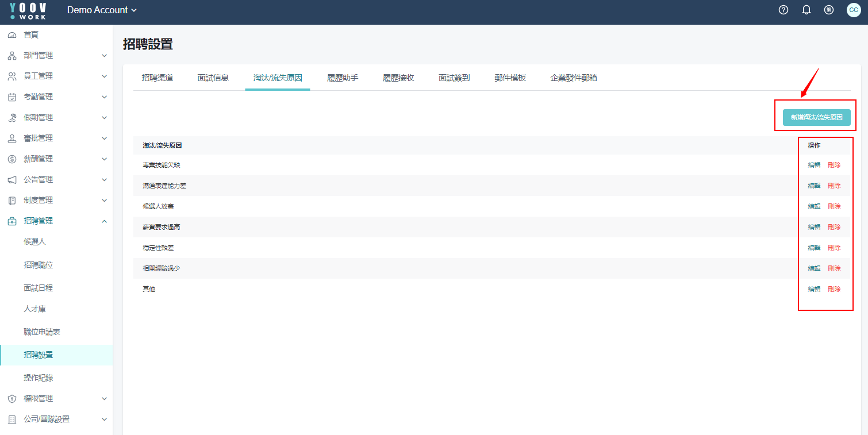
Task: Collapse the 招聘管理 sidebar chevron
Action: coord(104,221)
